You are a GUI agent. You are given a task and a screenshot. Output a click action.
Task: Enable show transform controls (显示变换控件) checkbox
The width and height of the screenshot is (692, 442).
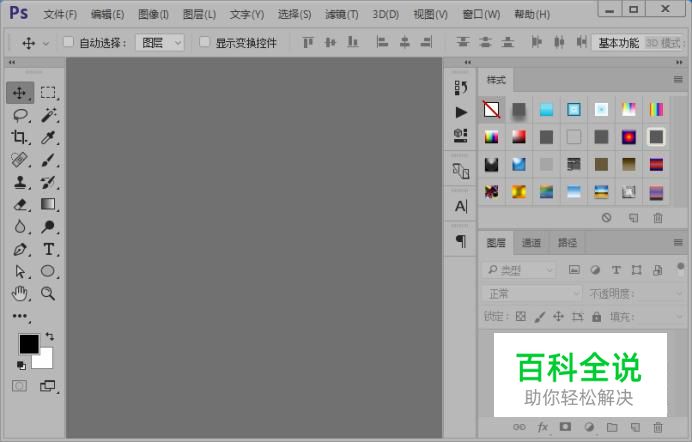pos(204,42)
